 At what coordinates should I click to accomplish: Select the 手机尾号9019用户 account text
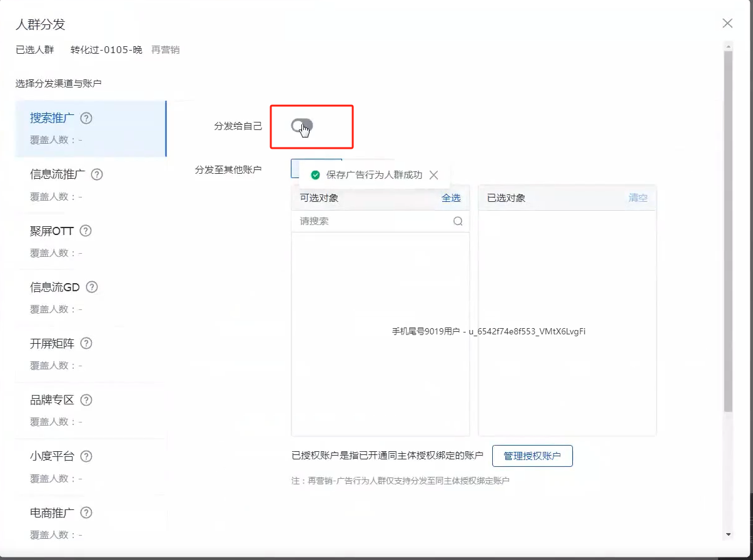point(488,332)
